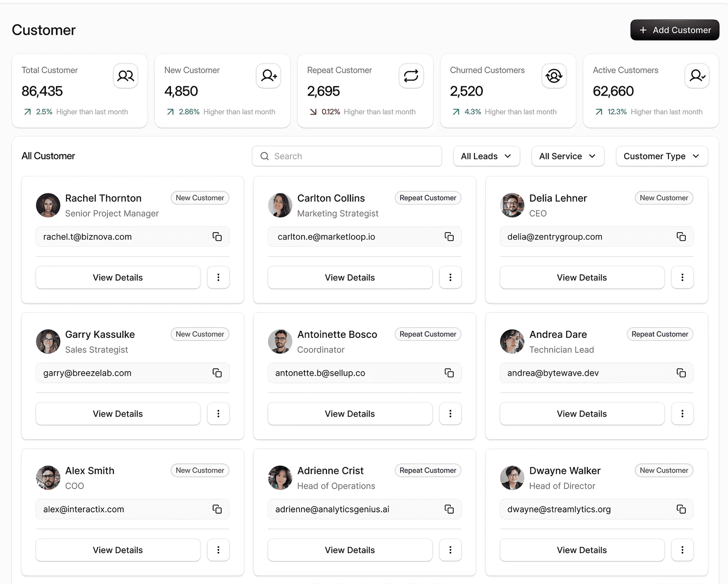Click Repeat Customer refresh arrows icon

click(x=411, y=76)
